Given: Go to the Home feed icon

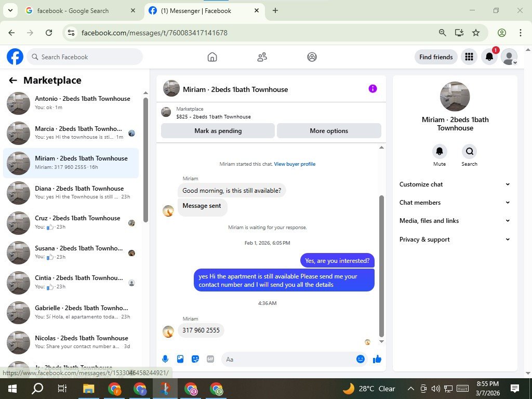Looking at the screenshot, I should (212, 57).
